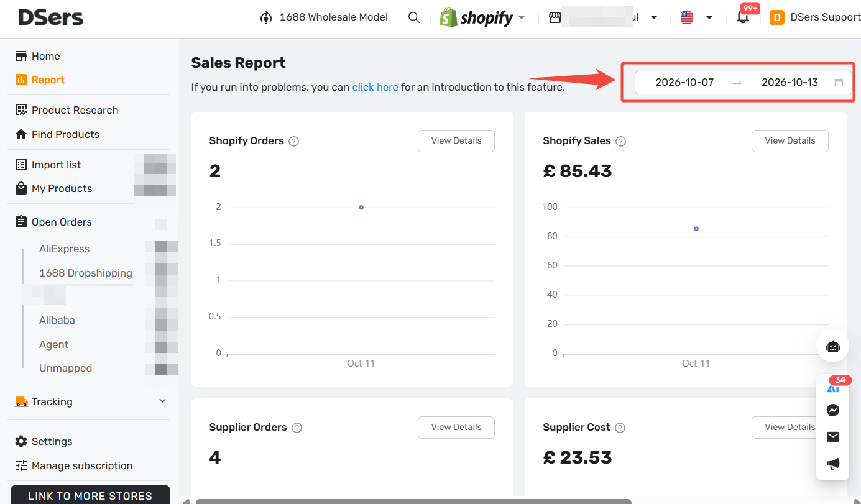Click start date 2026-10-07 field
The height and width of the screenshot is (504, 861).
[x=684, y=82]
